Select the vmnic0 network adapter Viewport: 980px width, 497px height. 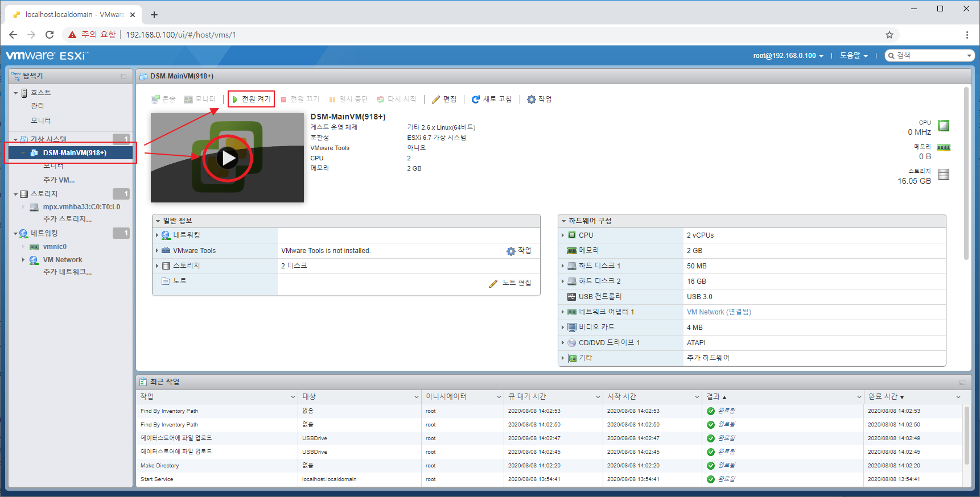(x=55, y=247)
